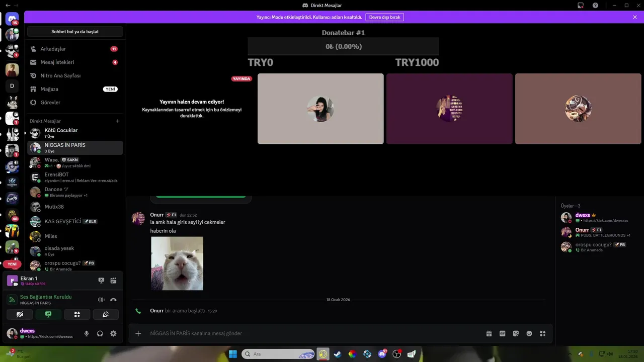Image resolution: width=644 pixels, height=362 pixels.
Task: Turn on the camera button
Action: (20, 314)
